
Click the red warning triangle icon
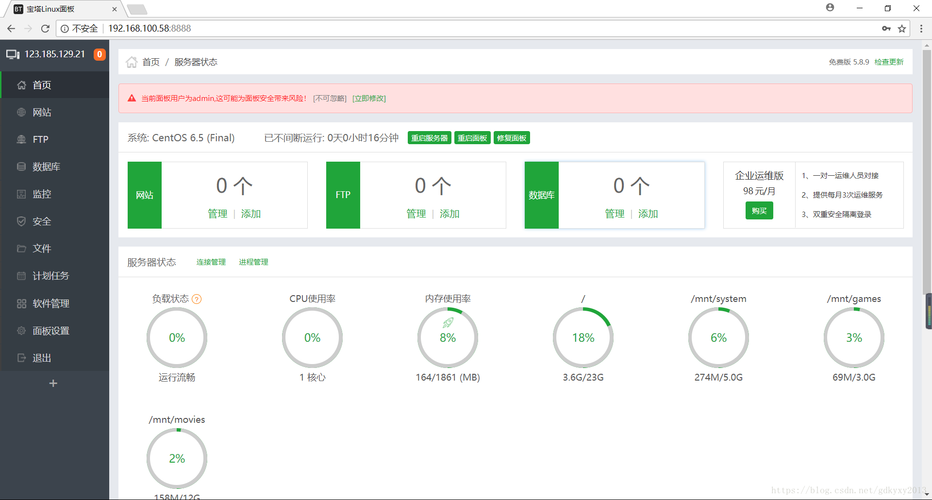coord(132,99)
